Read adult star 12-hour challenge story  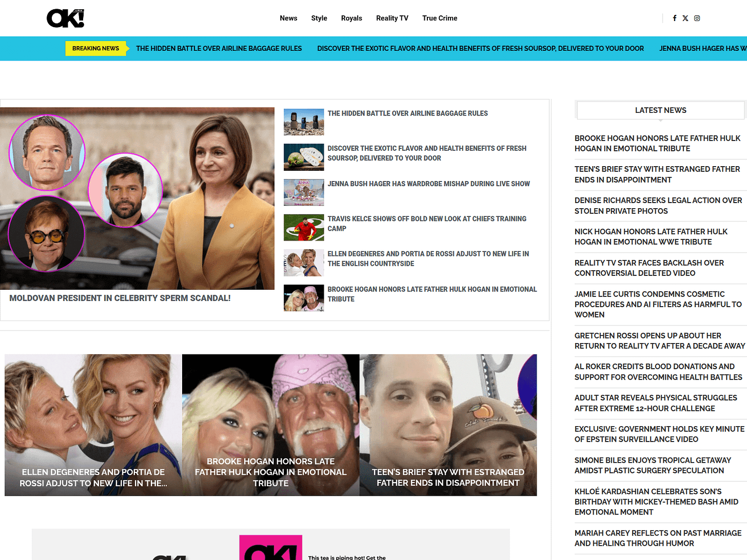tap(656, 403)
